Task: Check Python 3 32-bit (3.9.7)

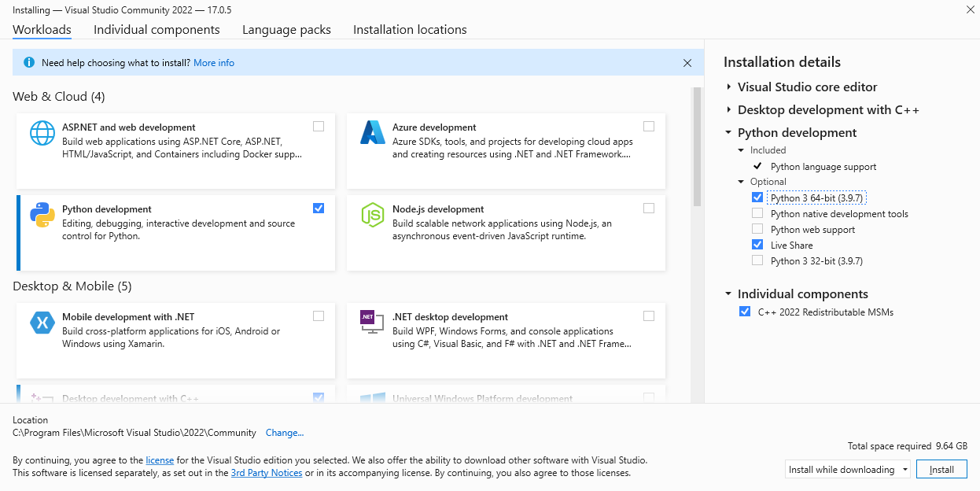Action: tap(757, 260)
